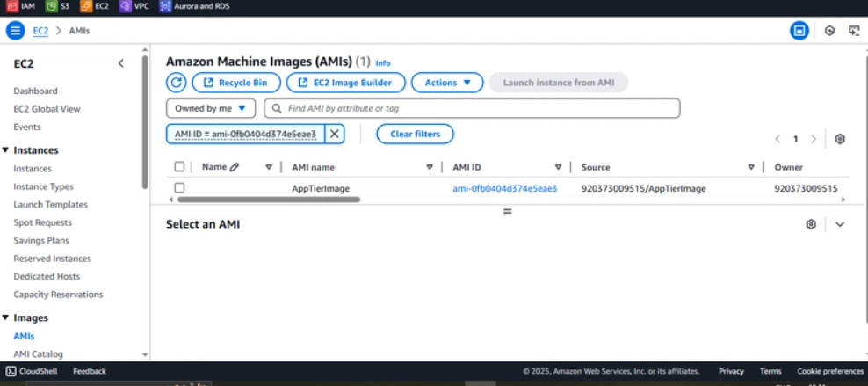Click the table horizontal scrollbar

(269, 200)
